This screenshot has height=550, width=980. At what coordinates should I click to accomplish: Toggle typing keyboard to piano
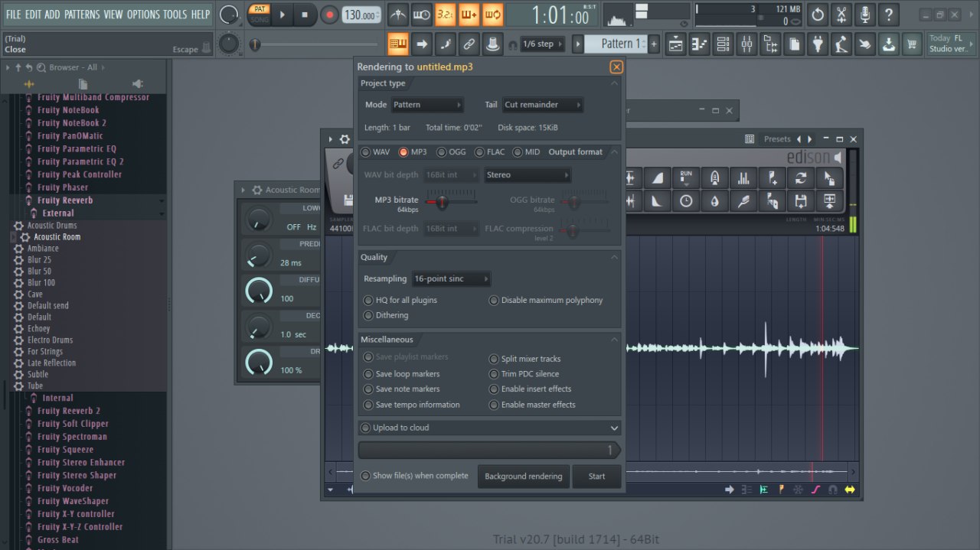pos(397,44)
